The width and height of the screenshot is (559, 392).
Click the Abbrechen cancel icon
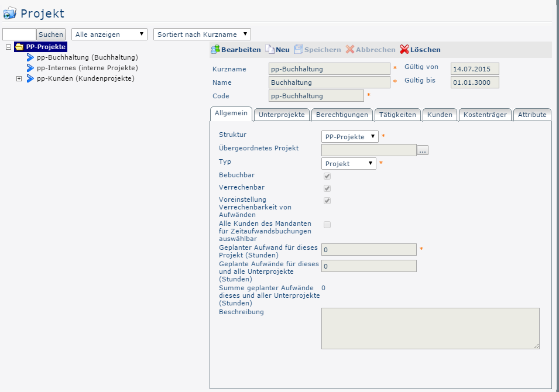click(350, 50)
